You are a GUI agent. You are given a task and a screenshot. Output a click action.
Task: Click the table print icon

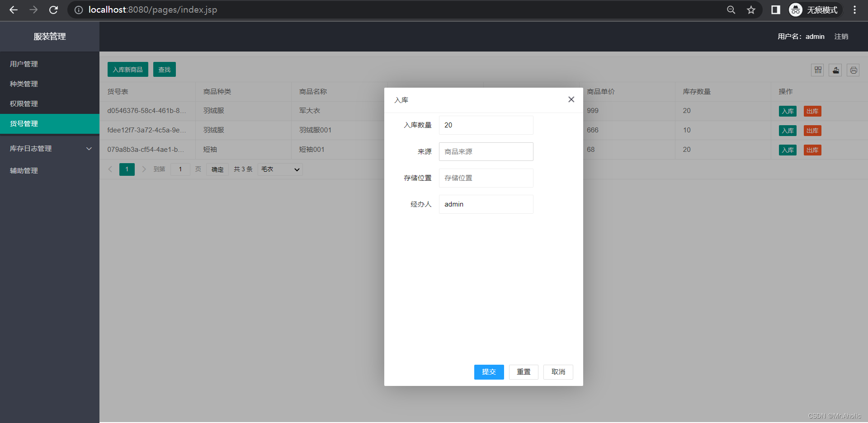click(x=853, y=70)
